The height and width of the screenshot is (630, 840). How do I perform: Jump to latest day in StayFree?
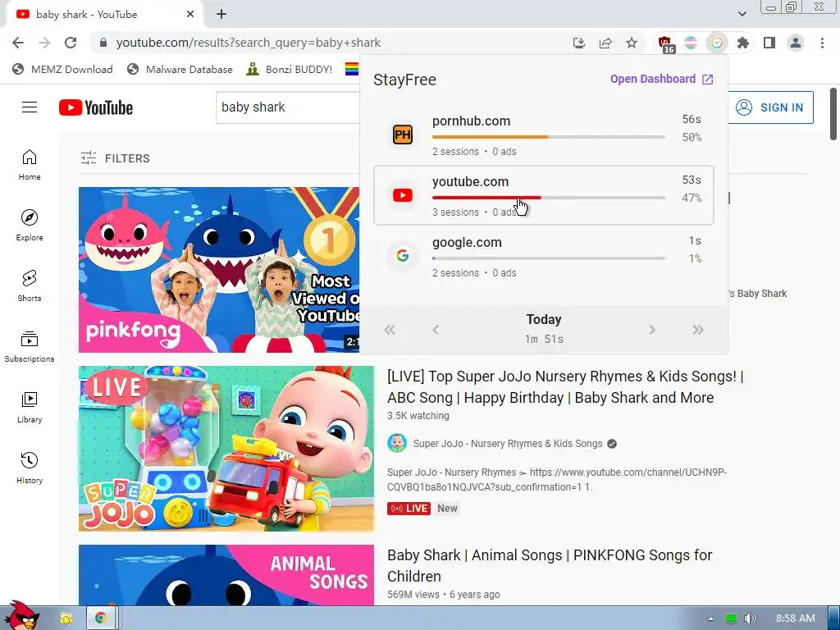[x=697, y=330]
